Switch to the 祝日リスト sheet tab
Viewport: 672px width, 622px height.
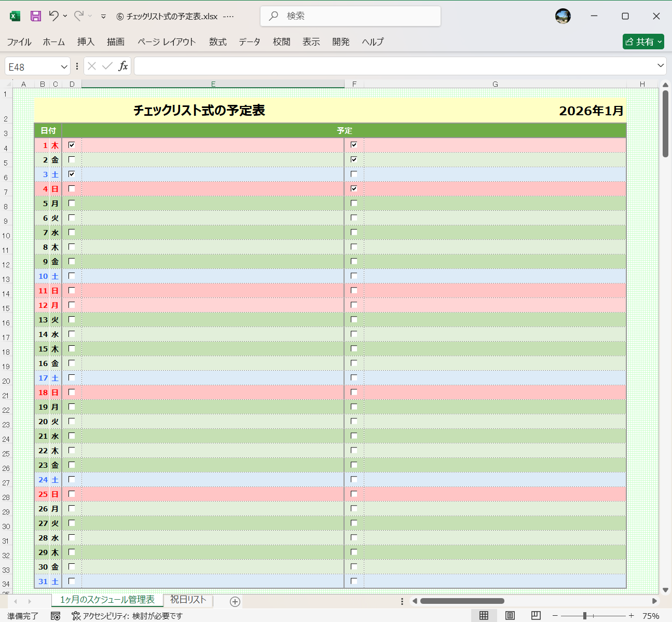tap(188, 599)
